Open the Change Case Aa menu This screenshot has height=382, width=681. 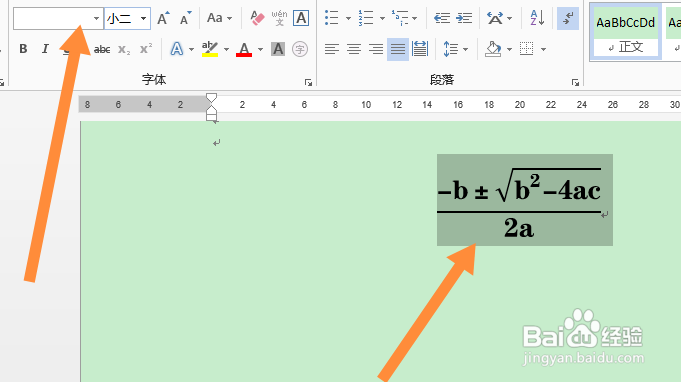[x=219, y=18]
